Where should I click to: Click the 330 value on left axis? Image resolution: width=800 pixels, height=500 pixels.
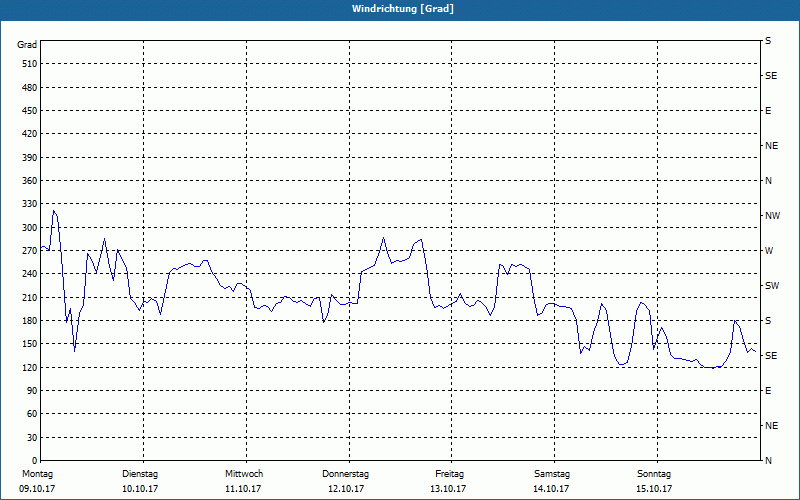coord(29,204)
